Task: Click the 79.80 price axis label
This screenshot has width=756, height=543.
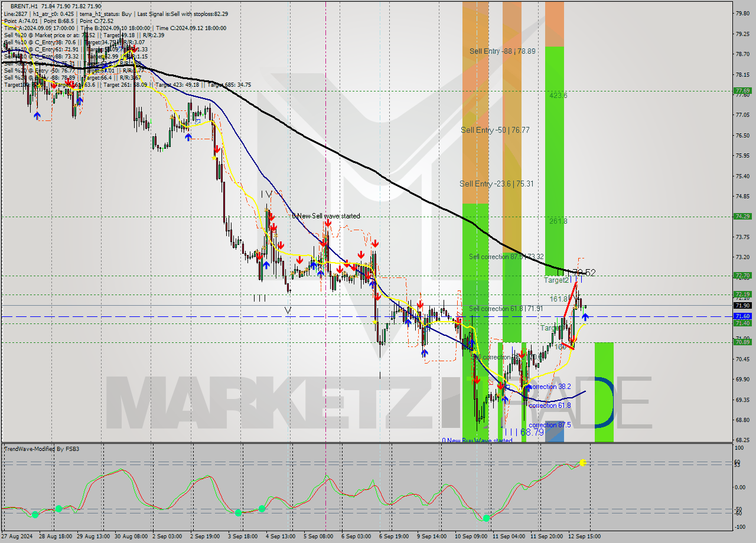Action: pos(742,13)
